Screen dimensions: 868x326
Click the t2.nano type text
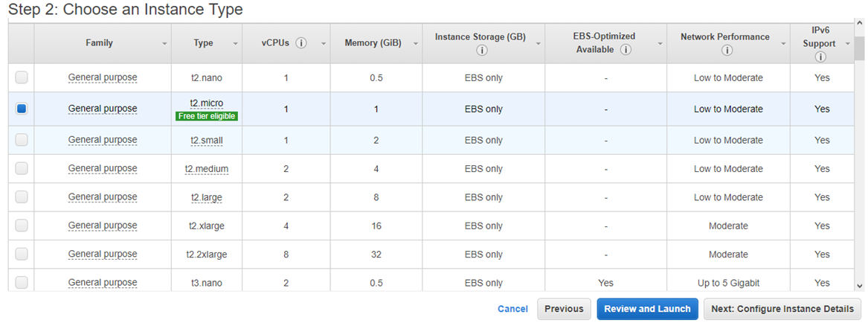[207, 78]
